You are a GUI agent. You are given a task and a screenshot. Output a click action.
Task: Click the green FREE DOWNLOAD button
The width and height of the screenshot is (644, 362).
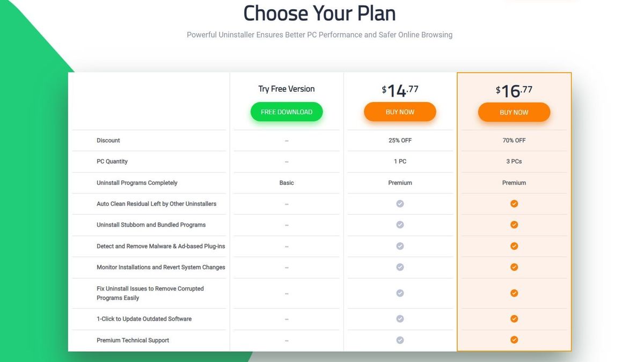point(287,112)
